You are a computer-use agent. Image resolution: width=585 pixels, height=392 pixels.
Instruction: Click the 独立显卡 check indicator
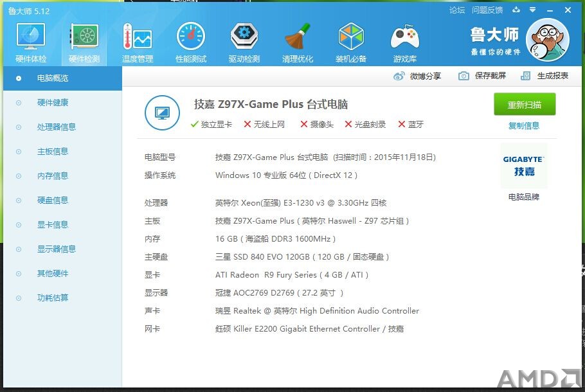click(x=211, y=124)
